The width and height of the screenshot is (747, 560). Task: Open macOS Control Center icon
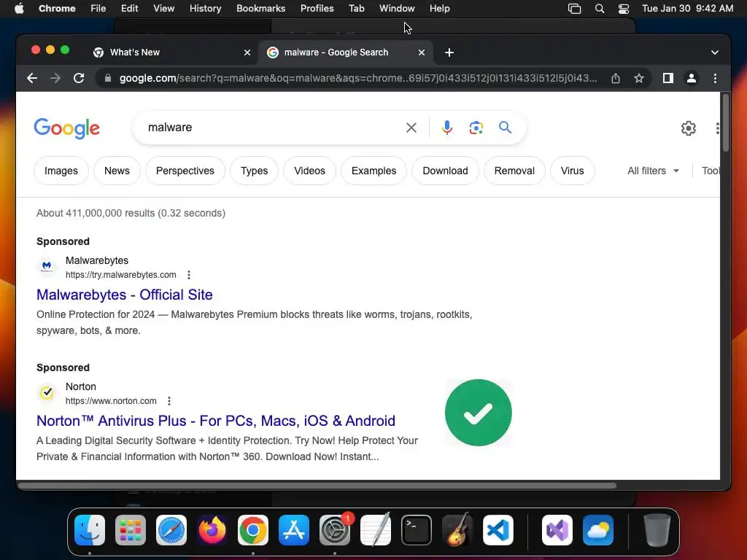(x=624, y=9)
